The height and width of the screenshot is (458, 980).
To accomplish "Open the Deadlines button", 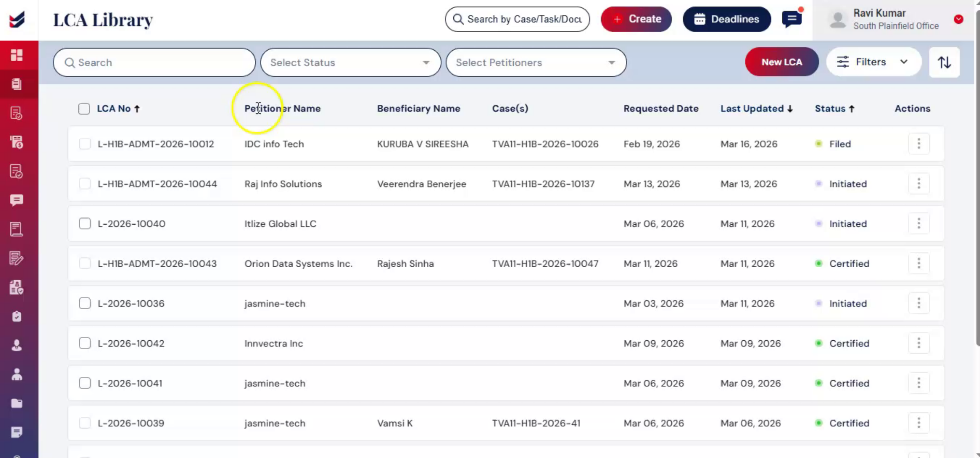I will pyautogui.click(x=727, y=19).
